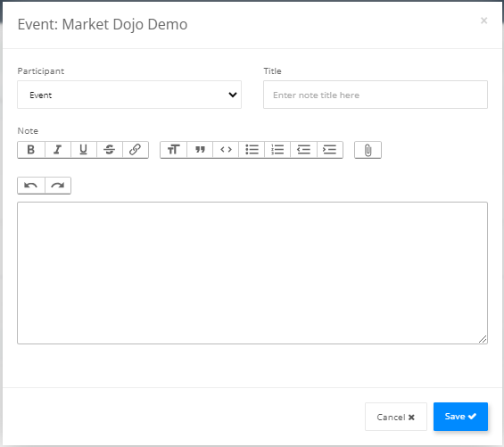
Task: Start a bulleted list
Action: tap(252, 150)
